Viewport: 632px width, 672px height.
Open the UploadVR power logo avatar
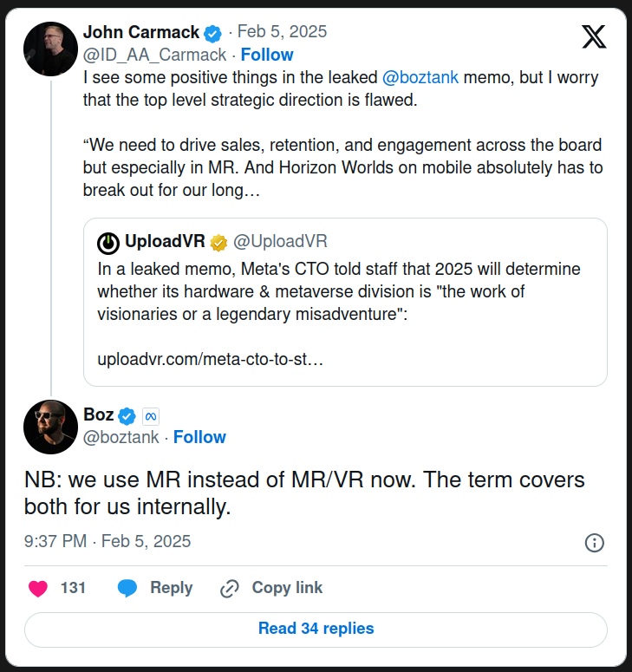(x=108, y=243)
